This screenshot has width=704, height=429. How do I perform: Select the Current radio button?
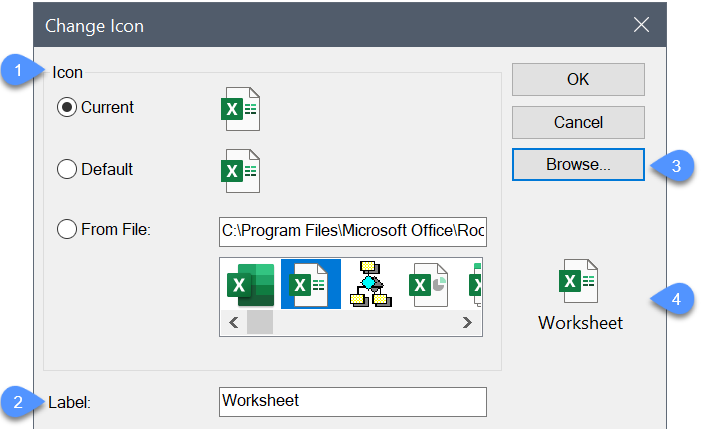(x=68, y=108)
